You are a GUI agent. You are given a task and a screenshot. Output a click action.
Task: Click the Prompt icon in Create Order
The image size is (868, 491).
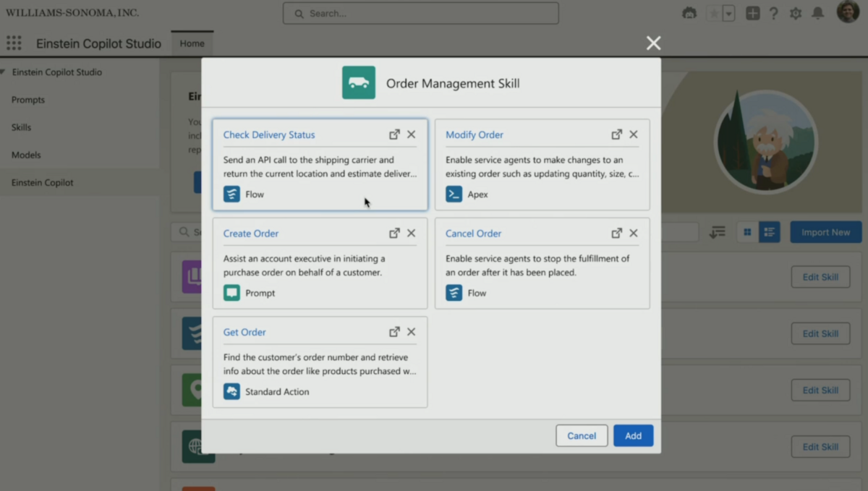pyautogui.click(x=231, y=293)
